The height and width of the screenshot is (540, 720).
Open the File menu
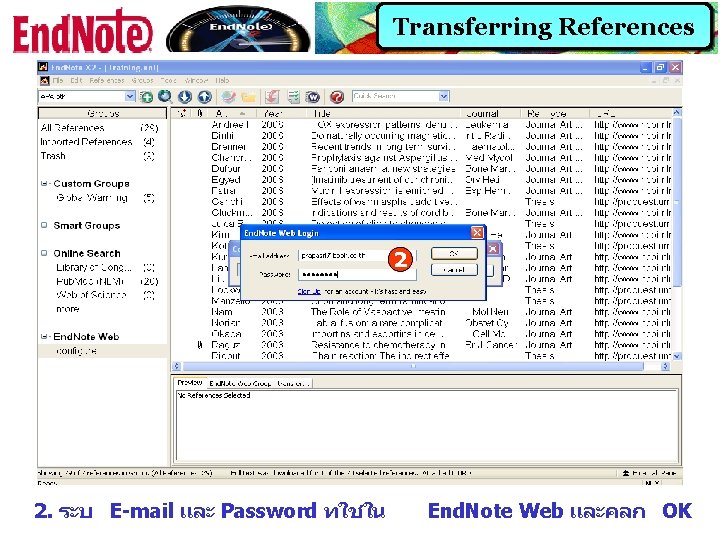[58, 80]
